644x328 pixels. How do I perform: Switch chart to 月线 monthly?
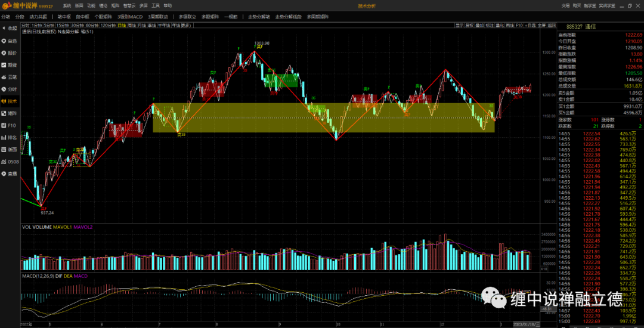pos(142,26)
